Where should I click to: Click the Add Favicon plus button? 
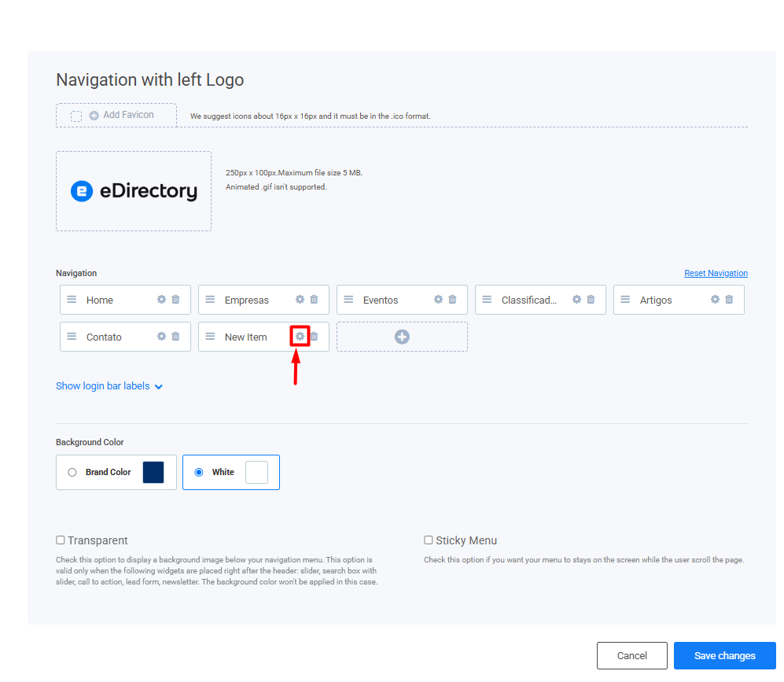pyautogui.click(x=94, y=116)
